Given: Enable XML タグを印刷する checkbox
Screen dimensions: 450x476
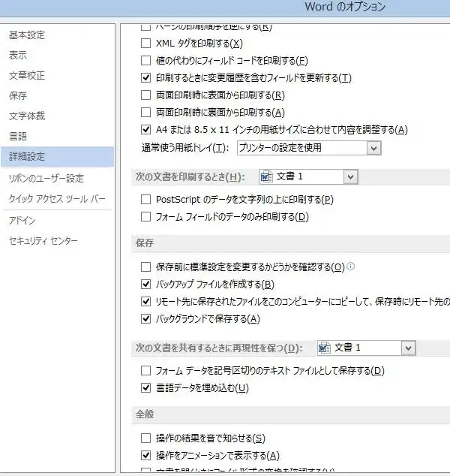Looking at the screenshot, I should point(146,43).
